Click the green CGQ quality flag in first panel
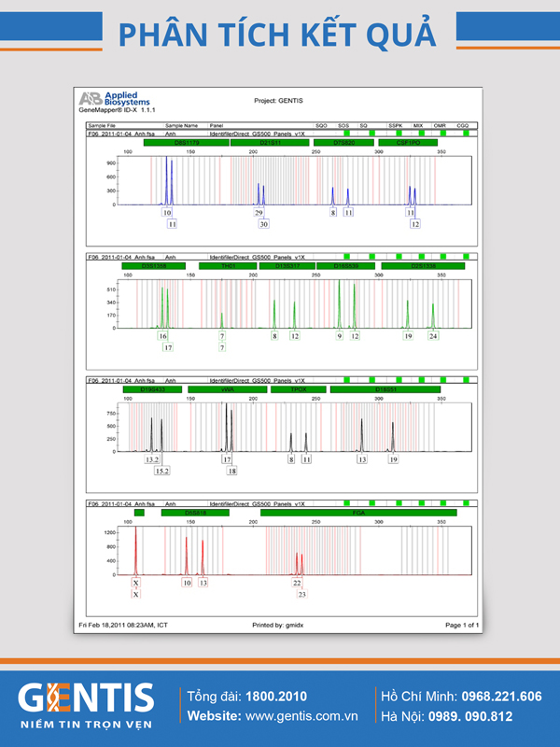The width and height of the screenshot is (560, 747). pos(464,133)
